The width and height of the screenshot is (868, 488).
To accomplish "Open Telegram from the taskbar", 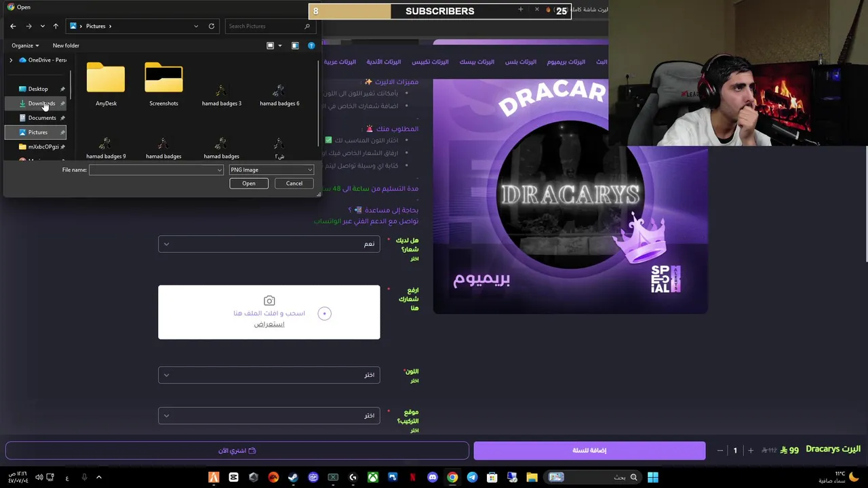I will tap(473, 477).
